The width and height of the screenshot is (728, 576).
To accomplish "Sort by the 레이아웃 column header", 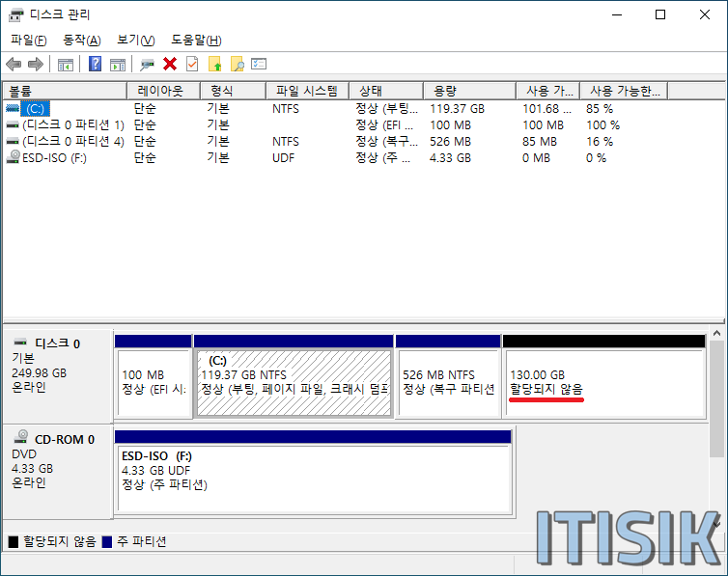I will coord(163,91).
